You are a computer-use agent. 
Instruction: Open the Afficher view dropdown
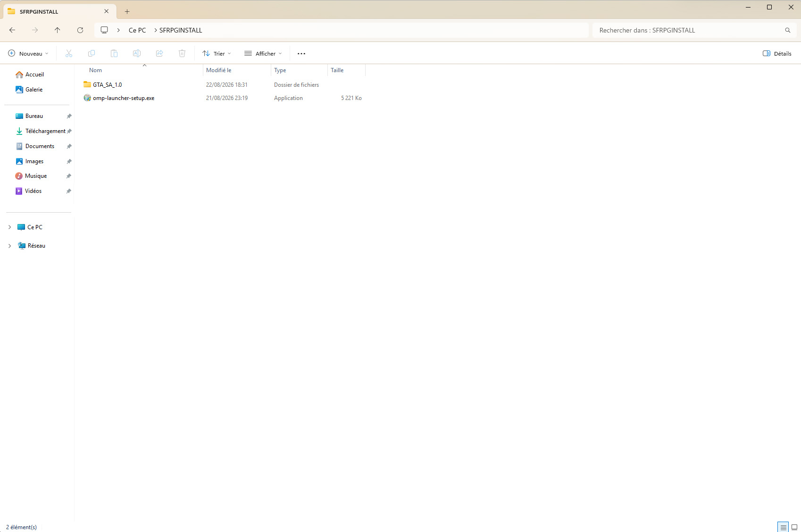263,54
